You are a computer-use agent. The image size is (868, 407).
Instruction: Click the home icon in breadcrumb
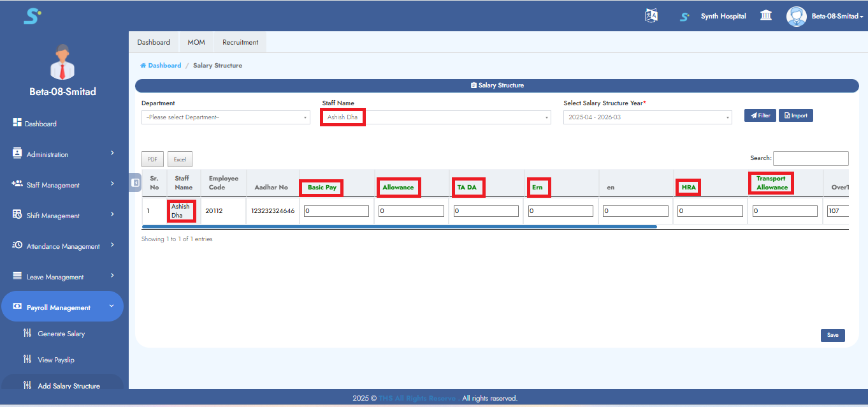(x=143, y=66)
